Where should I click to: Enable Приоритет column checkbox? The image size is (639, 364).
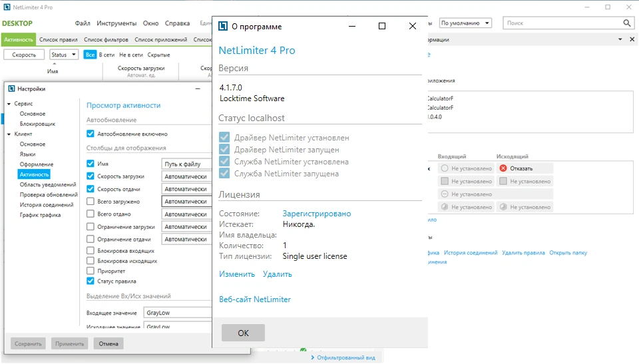91,271
